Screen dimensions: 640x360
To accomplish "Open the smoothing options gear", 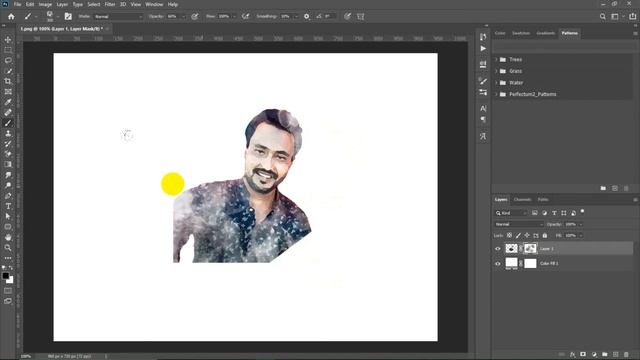I will pyautogui.click(x=307, y=16).
